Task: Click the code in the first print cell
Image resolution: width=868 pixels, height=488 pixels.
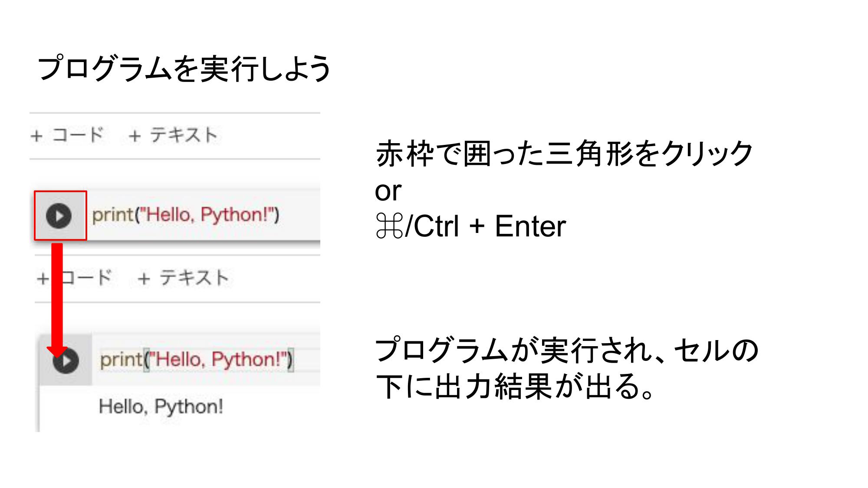Action: (x=186, y=215)
